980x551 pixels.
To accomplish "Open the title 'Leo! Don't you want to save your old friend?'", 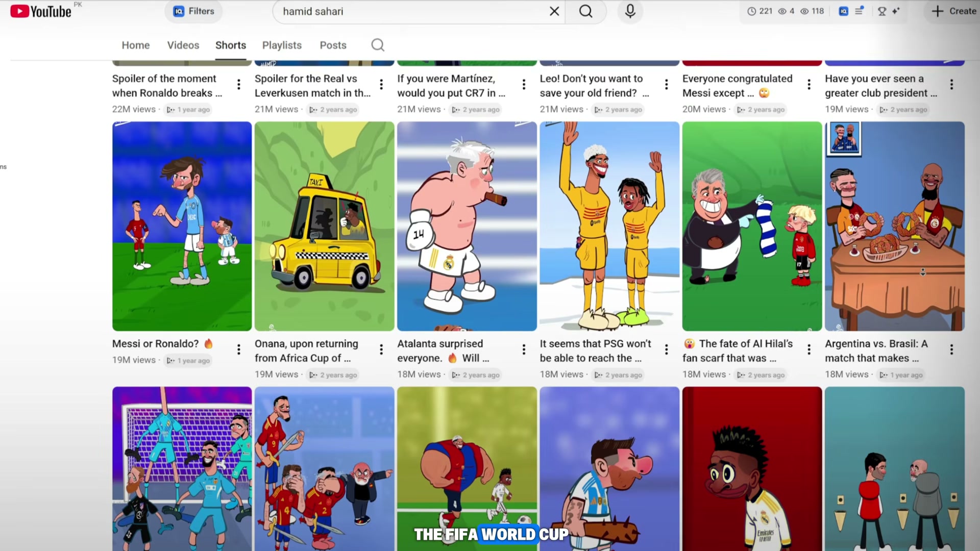I will (x=595, y=86).
